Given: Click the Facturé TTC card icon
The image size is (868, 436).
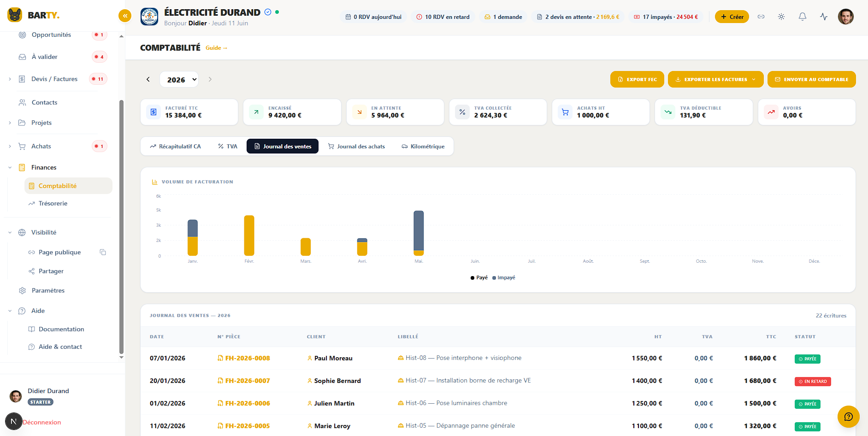Looking at the screenshot, I should pos(154,112).
